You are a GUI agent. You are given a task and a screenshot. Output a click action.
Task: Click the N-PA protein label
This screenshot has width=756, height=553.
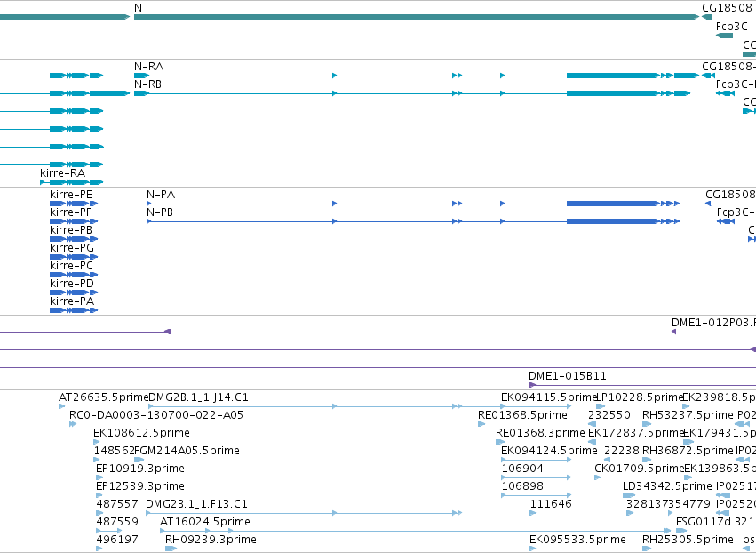[161, 195]
